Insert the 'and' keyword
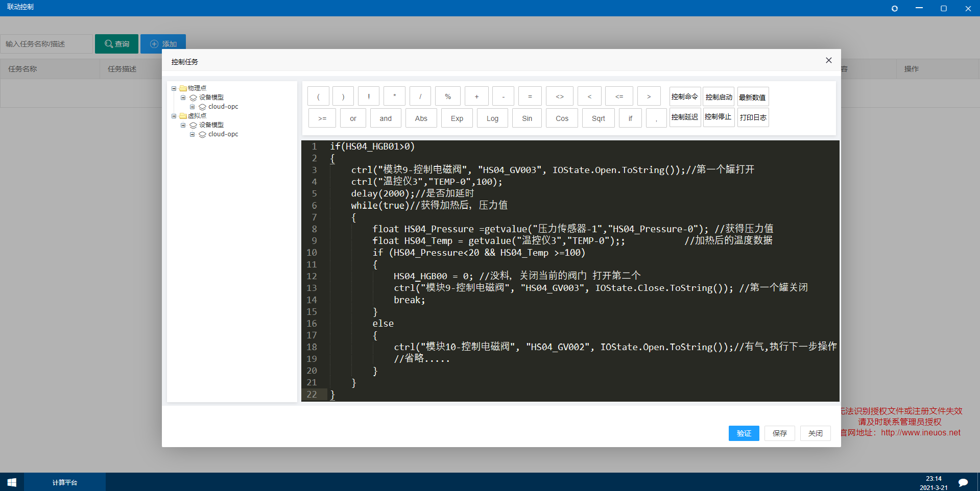Screen dimensions: 980x491 (386, 118)
